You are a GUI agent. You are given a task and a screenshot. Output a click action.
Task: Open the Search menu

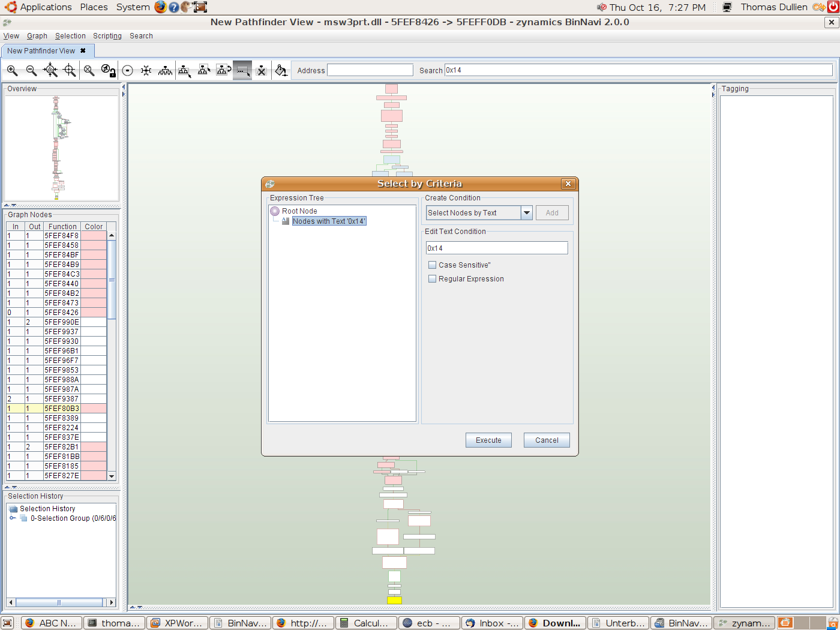click(x=141, y=36)
